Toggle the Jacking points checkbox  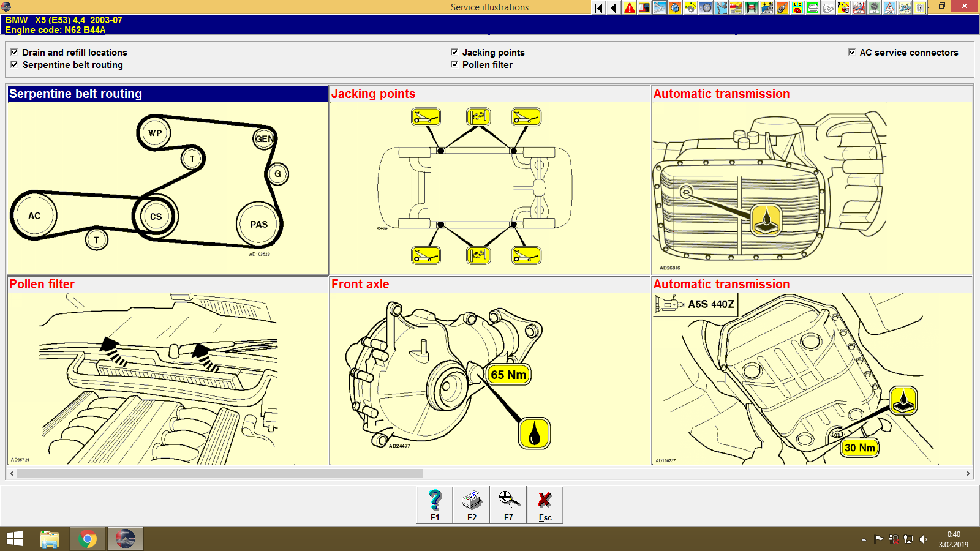(454, 52)
